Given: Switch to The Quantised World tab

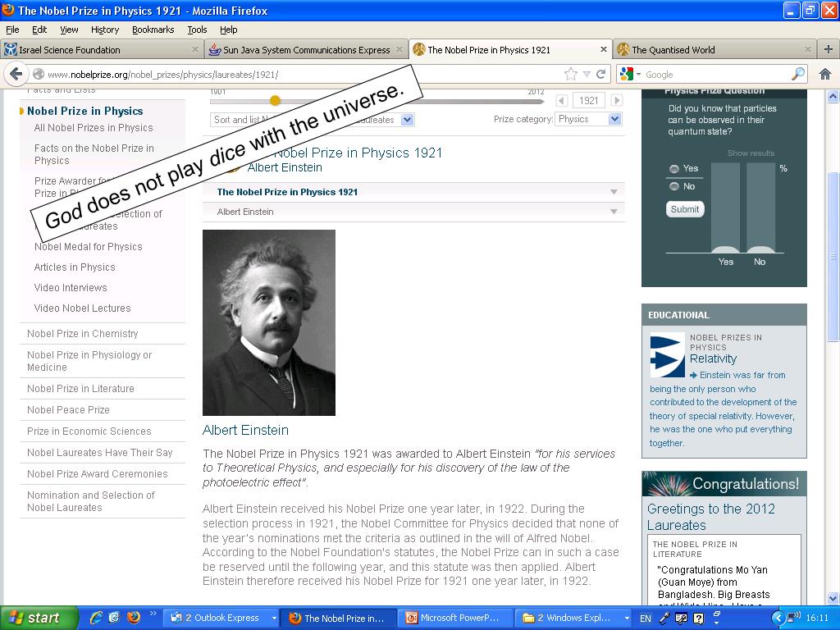Looking at the screenshot, I should (715, 49).
